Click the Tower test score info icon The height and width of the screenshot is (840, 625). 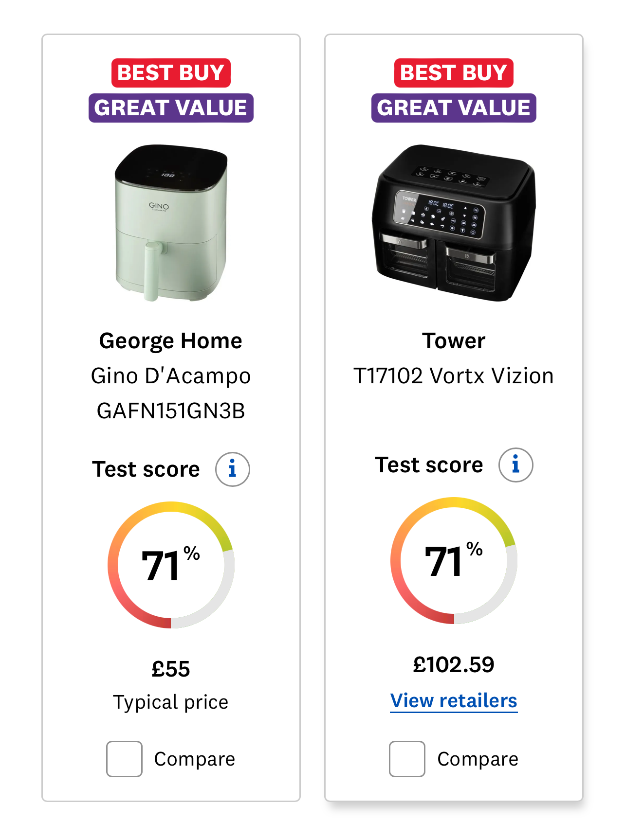(515, 465)
